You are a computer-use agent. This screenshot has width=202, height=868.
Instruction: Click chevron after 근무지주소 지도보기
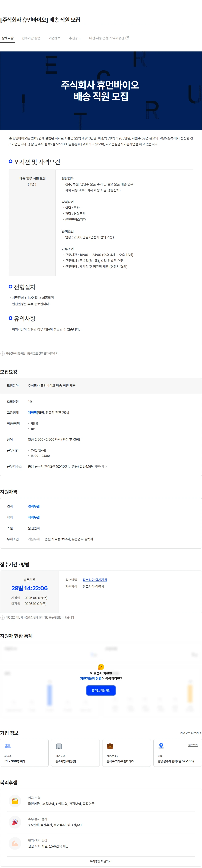106,467
